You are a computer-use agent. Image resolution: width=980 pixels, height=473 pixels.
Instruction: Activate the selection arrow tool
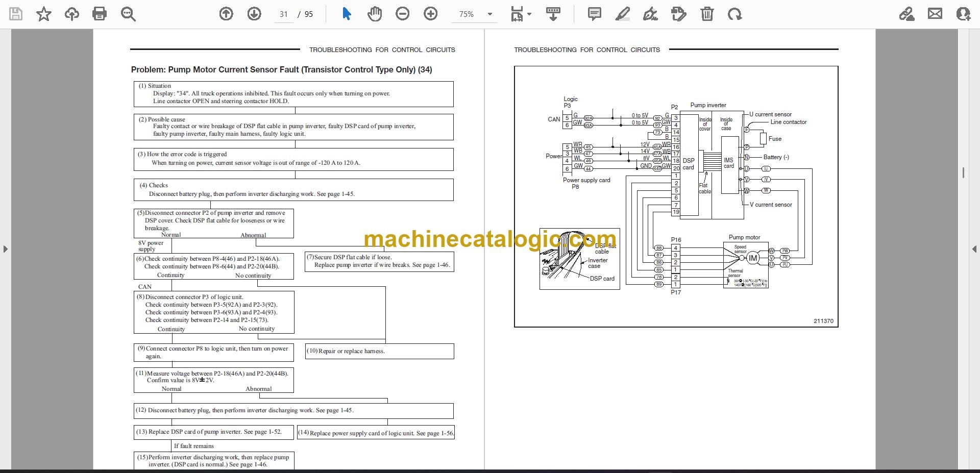coord(347,14)
